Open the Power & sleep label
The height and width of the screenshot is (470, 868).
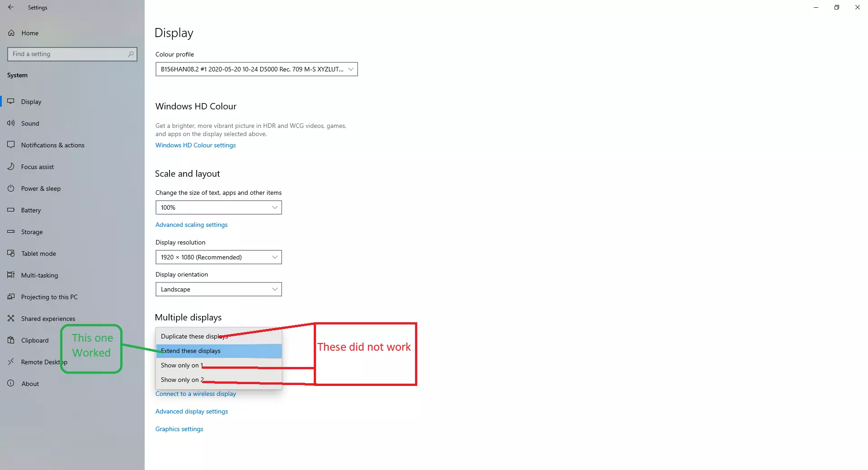[41, 188]
